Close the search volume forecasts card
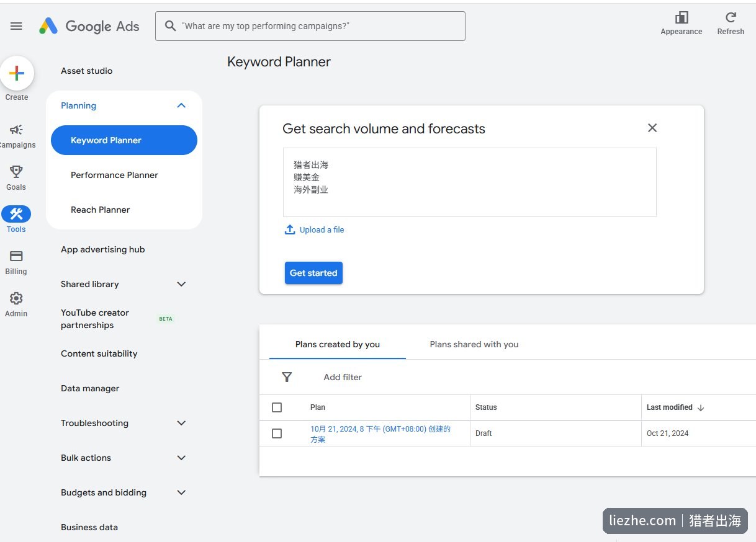Image resolution: width=756 pixels, height=542 pixels. (652, 128)
